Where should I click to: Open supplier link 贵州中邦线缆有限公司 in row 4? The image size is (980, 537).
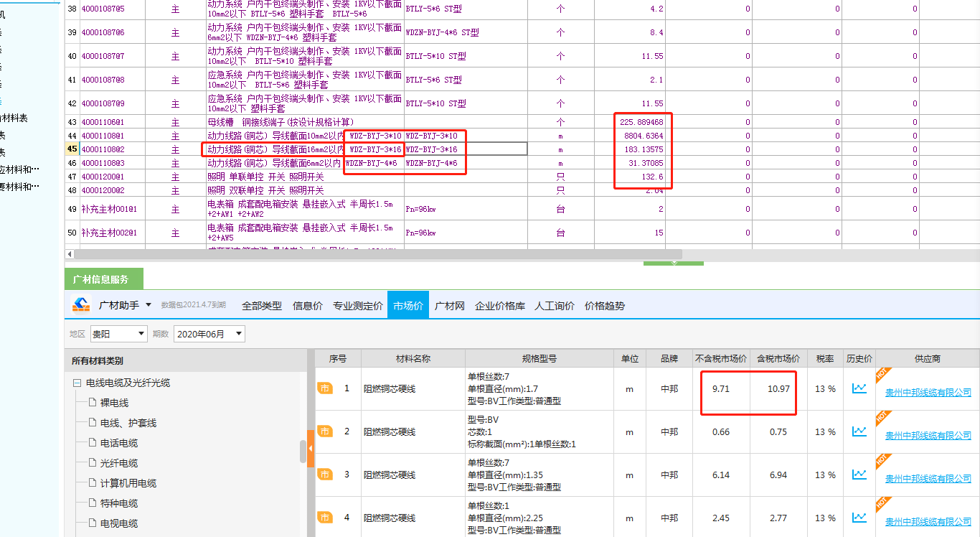click(928, 522)
